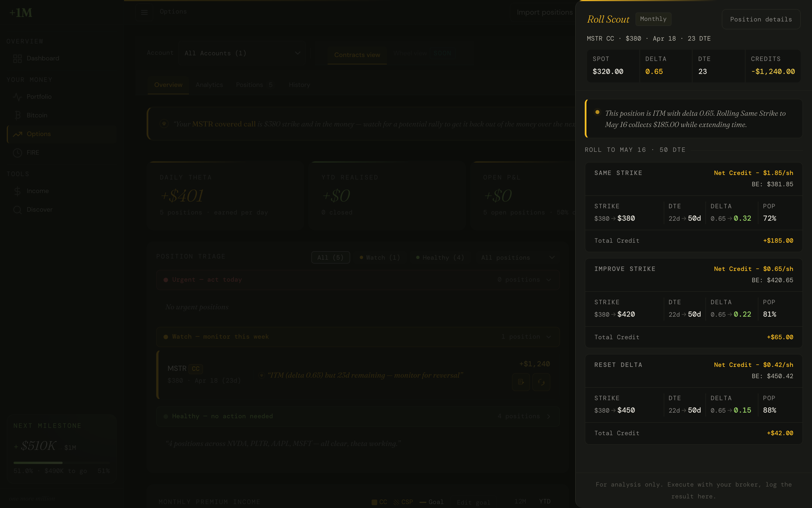This screenshot has width=812, height=508.
Task: Toggle the CC legend square
Action: point(374,502)
